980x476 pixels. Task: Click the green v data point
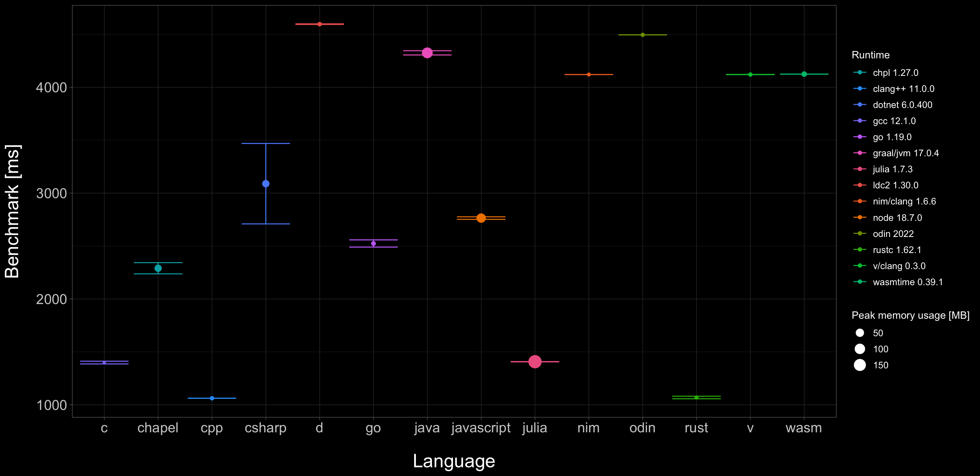coord(750,74)
